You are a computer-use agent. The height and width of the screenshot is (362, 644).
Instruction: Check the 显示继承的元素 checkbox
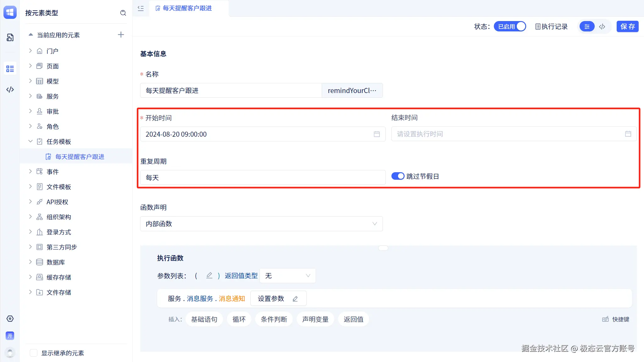(x=34, y=353)
